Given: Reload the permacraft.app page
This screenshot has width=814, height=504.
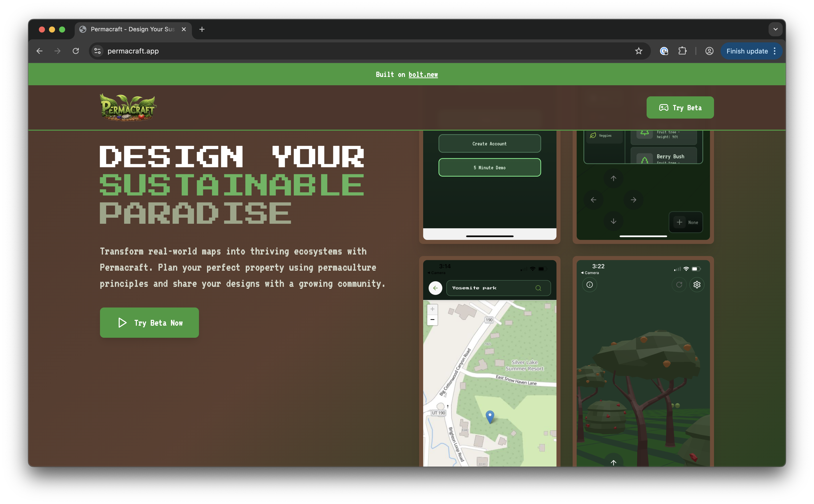Looking at the screenshot, I should coord(76,51).
